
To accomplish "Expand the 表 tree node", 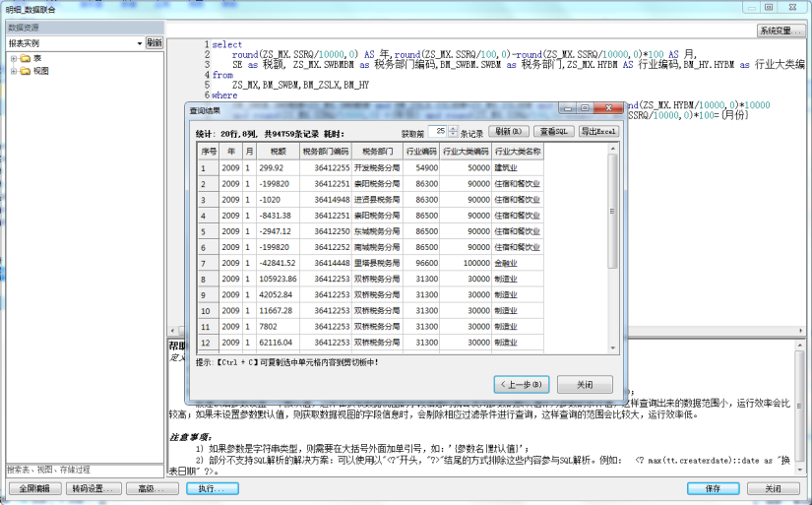I will tap(13, 59).
